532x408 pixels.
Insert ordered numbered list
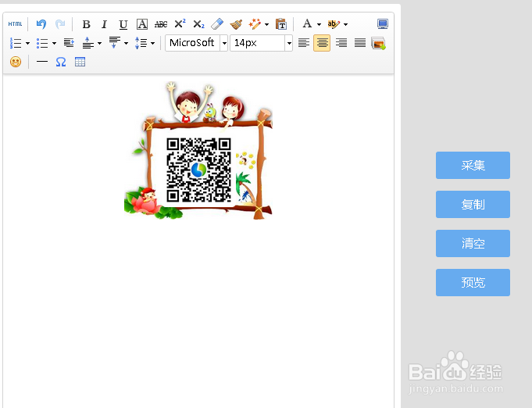pyautogui.click(x=16, y=43)
